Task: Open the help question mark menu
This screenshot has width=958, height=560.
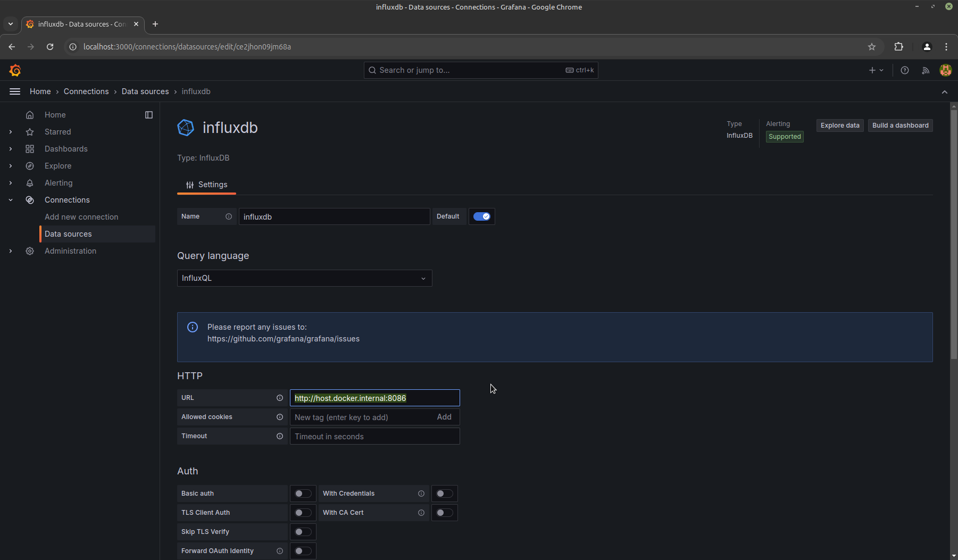Action: coord(905,70)
